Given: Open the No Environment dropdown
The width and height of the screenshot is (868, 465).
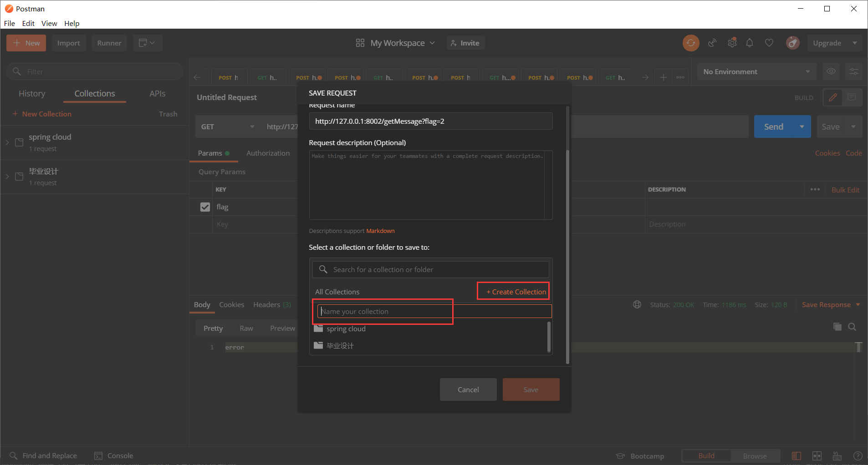Looking at the screenshot, I should 756,71.
